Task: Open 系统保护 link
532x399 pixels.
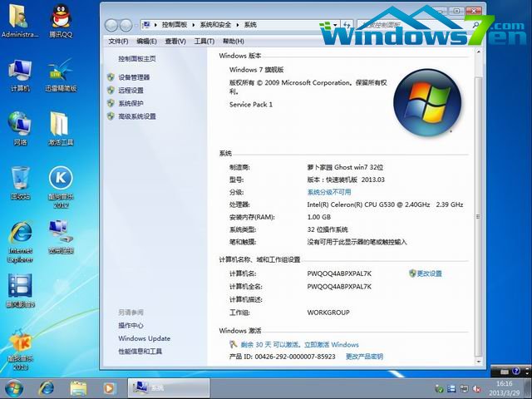Action: [131, 103]
